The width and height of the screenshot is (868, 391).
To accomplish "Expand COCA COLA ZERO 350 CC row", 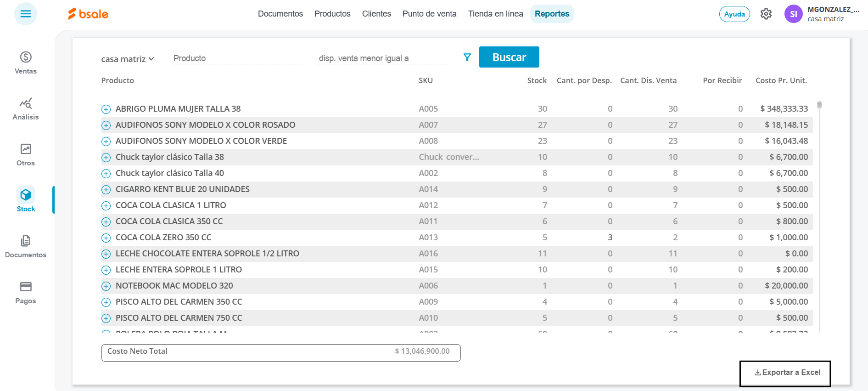I will 106,238.
